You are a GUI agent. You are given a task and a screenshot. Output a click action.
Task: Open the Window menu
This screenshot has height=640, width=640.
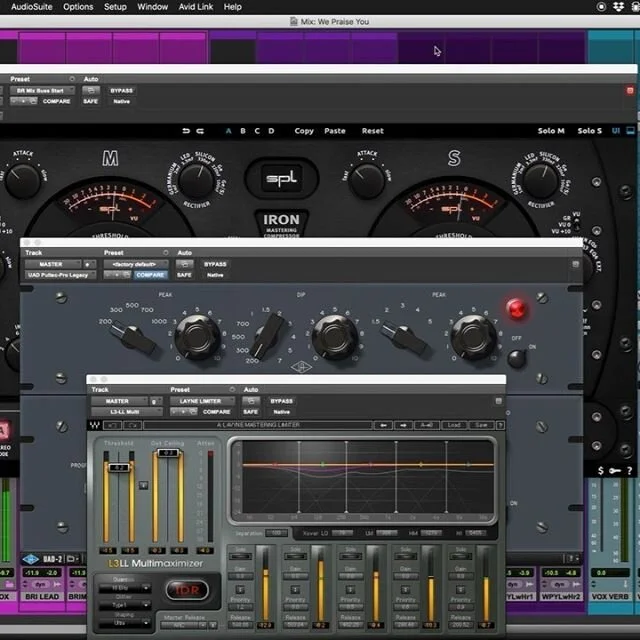[x=153, y=7]
